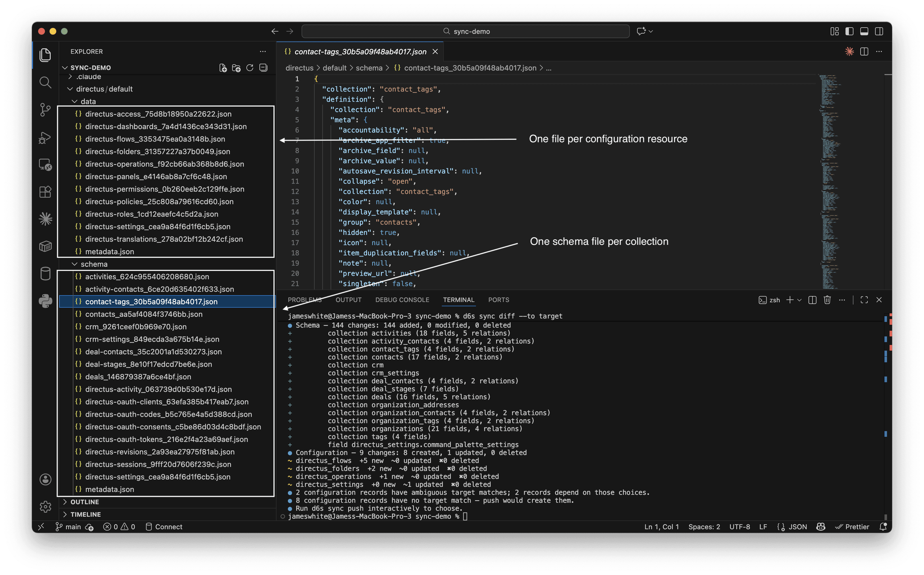Open the database cylinder view

point(45,274)
